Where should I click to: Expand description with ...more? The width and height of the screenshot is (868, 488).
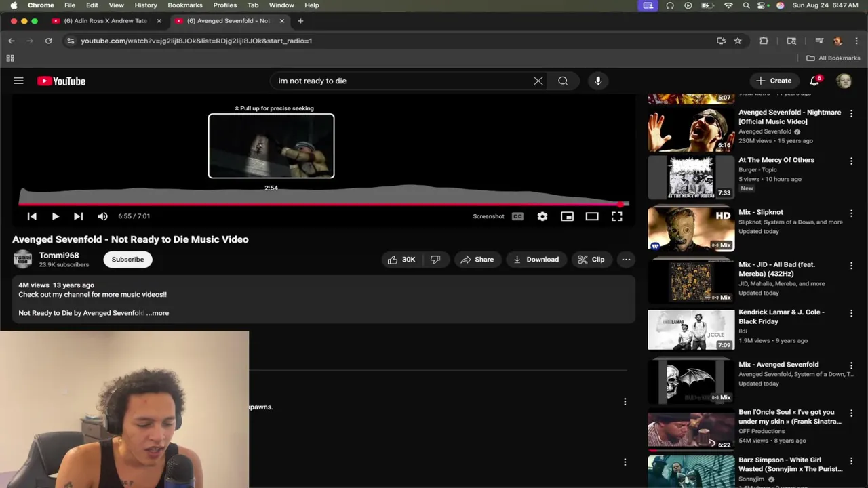tap(157, 313)
